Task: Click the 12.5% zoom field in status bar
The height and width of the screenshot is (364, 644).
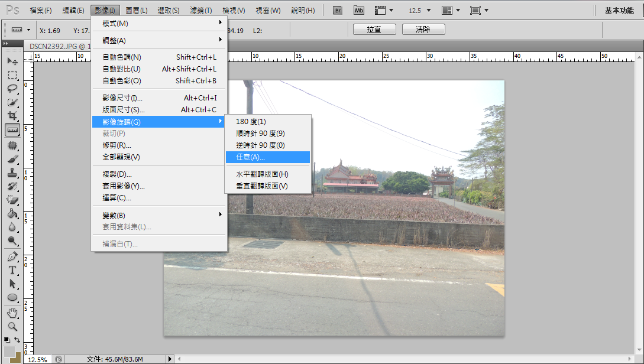Action: (37, 359)
